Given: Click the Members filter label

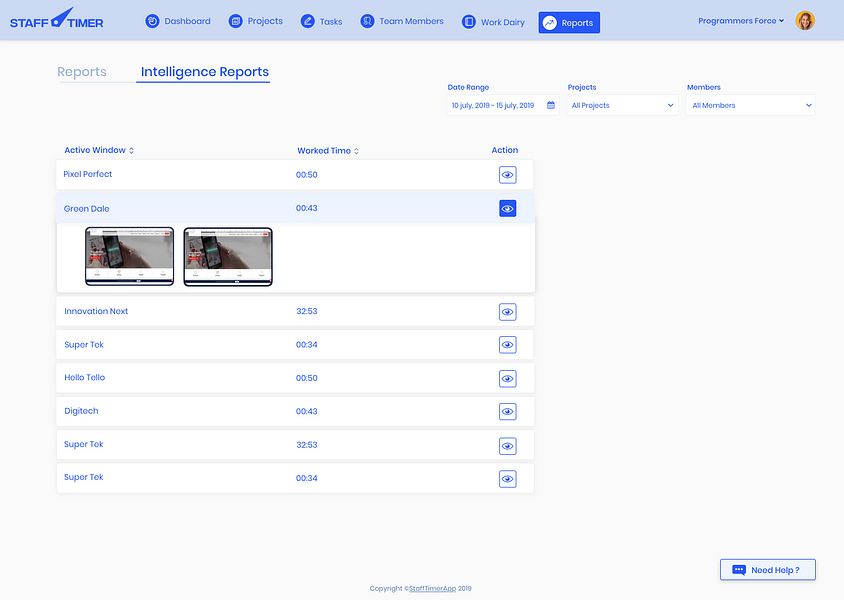Looking at the screenshot, I should point(704,87).
